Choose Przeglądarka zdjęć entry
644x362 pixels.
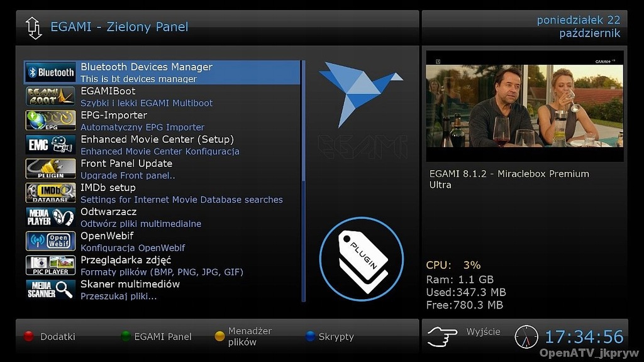point(162,266)
